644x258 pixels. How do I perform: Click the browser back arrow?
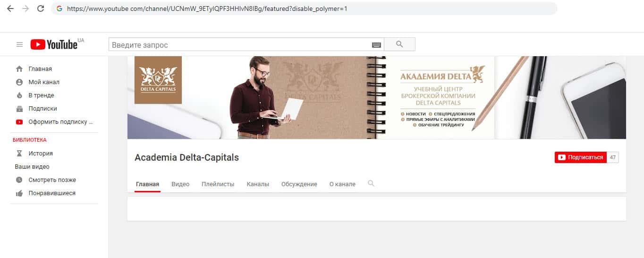point(10,9)
